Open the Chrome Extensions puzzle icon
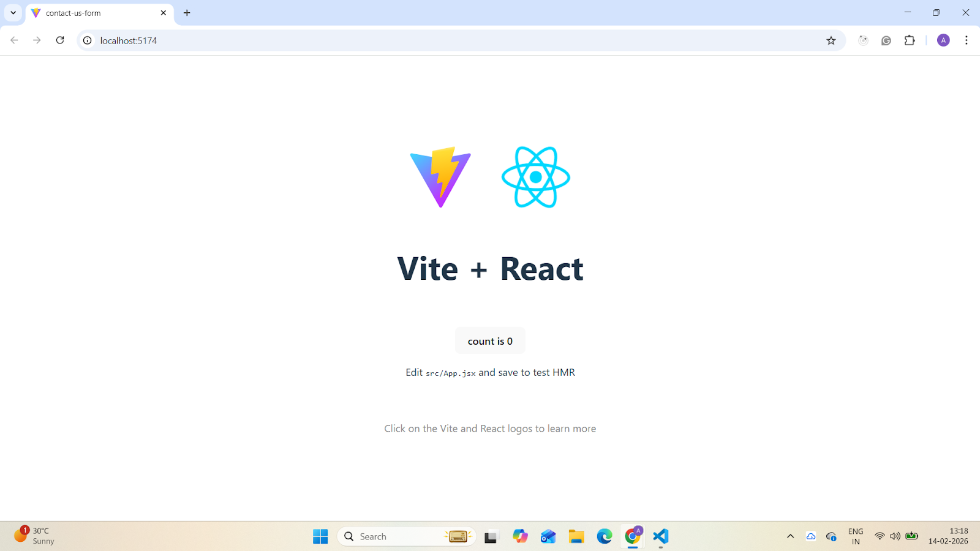This screenshot has height=551, width=980. 910,40
